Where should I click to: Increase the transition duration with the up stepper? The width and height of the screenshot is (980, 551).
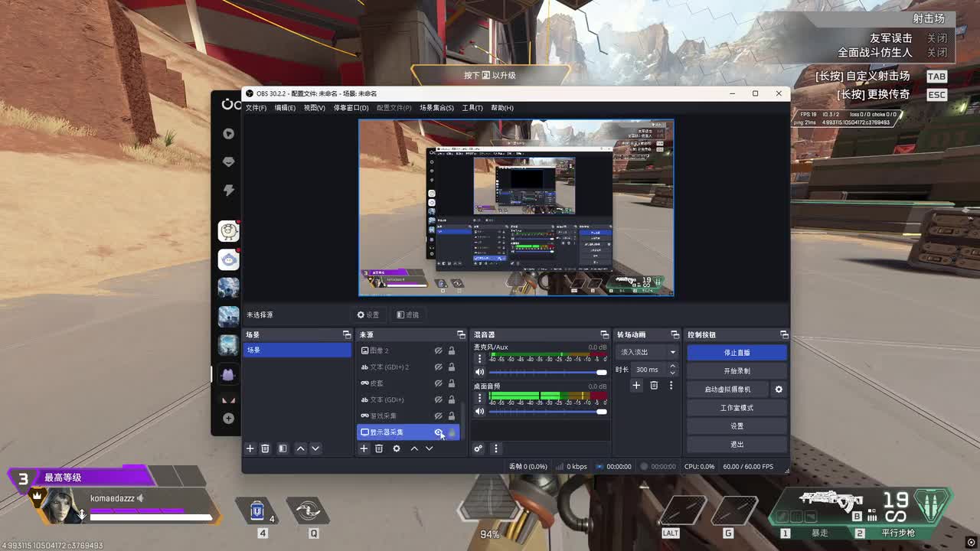pyautogui.click(x=672, y=367)
